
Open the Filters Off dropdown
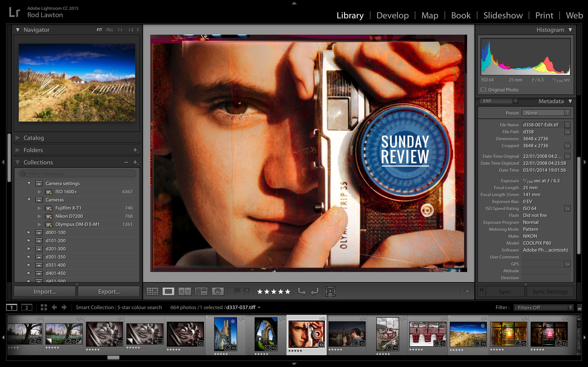click(x=543, y=307)
